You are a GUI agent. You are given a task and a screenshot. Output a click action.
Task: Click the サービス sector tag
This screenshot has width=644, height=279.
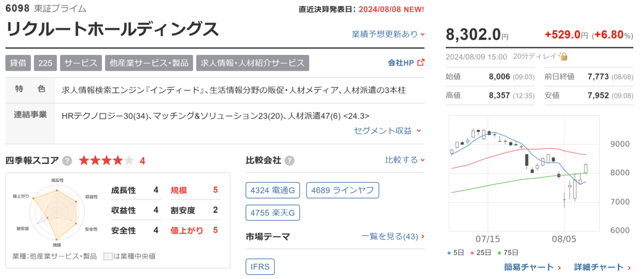click(80, 63)
